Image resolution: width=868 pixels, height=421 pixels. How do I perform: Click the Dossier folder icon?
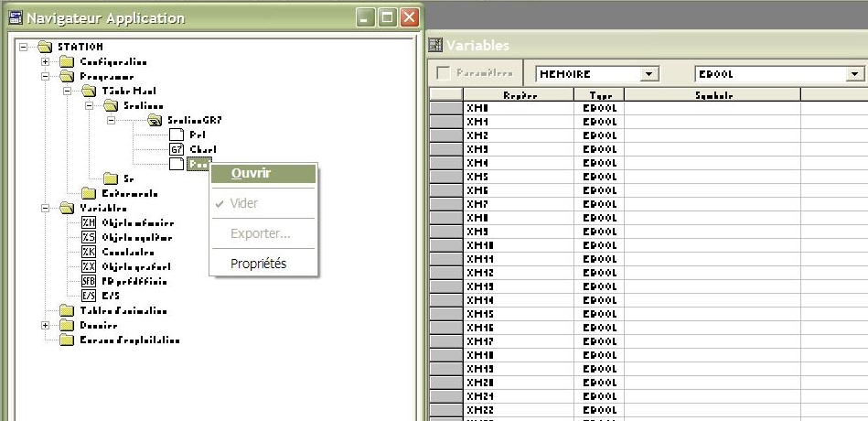67,325
